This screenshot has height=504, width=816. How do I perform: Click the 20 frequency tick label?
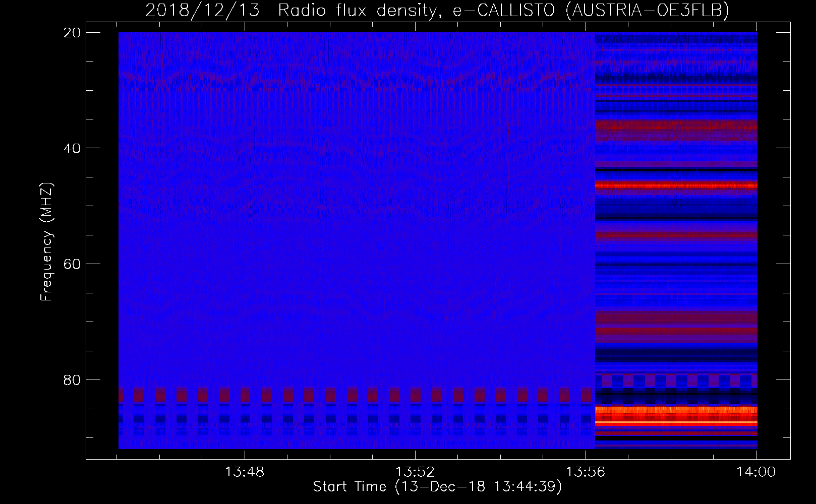(72, 33)
